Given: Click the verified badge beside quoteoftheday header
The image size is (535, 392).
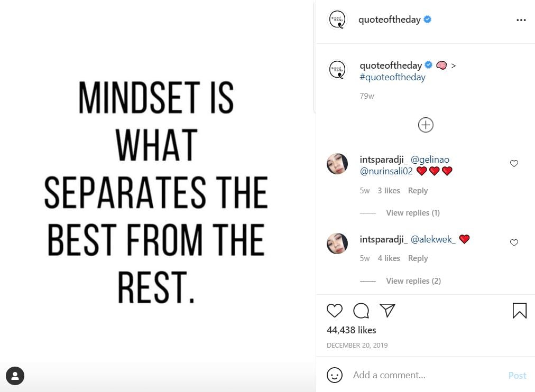Looking at the screenshot, I should (x=426, y=19).
